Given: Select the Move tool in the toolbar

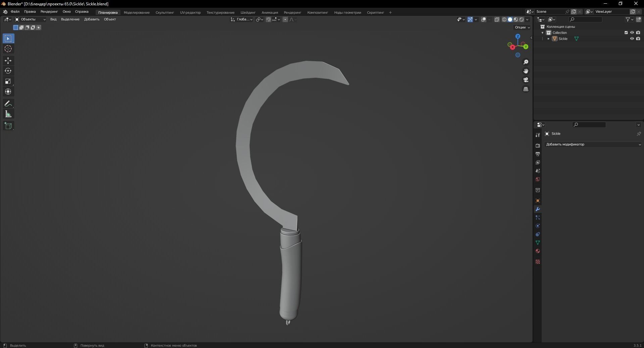Looking at the screenshot, I should tap(8, 61).
